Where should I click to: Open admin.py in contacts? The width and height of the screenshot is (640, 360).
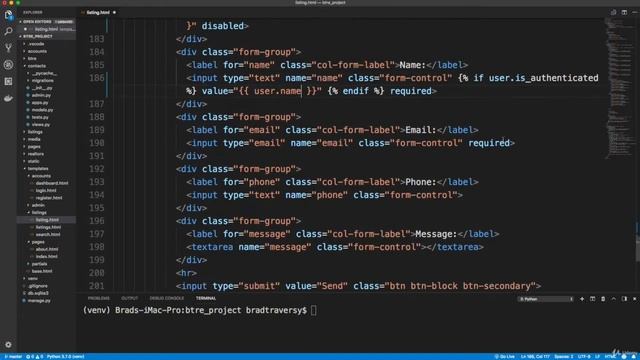pyautogui.click(x=41, y=95)
